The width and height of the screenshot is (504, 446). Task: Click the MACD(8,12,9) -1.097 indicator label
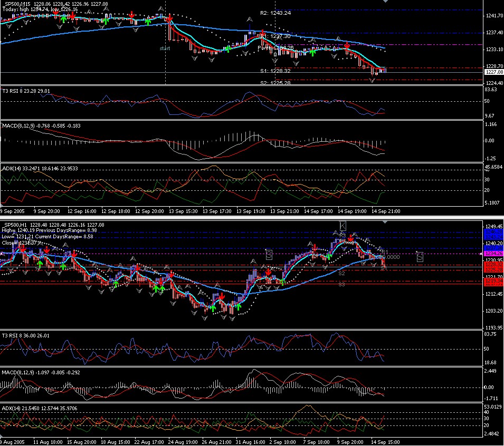click(41, 373)
